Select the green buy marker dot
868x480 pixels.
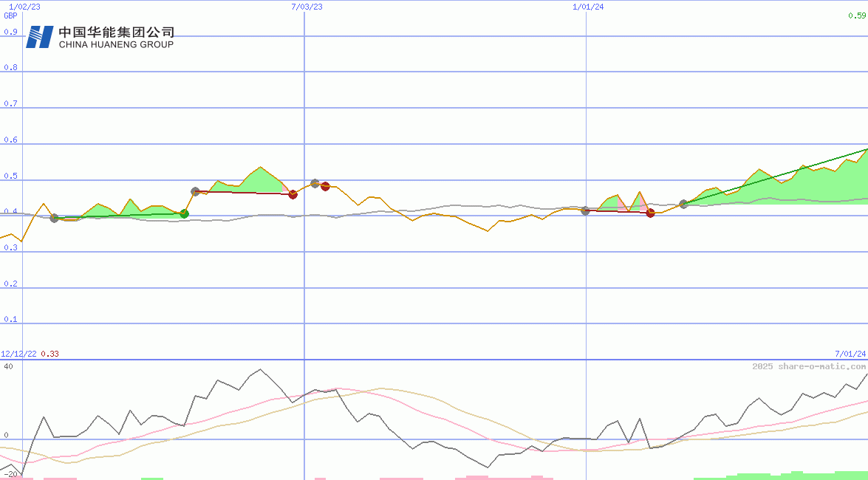184,213
